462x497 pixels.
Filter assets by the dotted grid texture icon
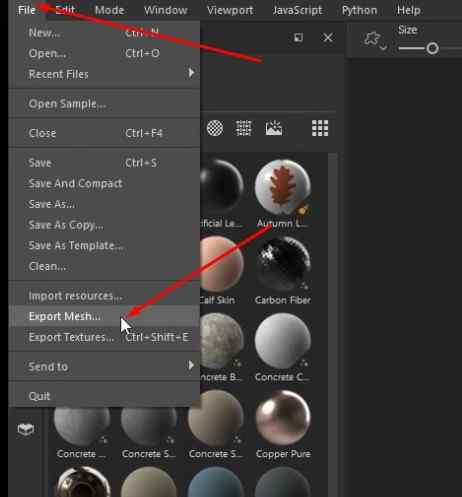[x=244, y=128]
